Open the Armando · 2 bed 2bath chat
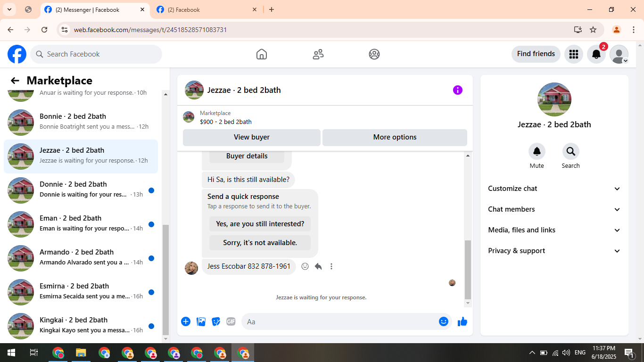The height and width of the screenshot is (362, 644). point(81,258)
